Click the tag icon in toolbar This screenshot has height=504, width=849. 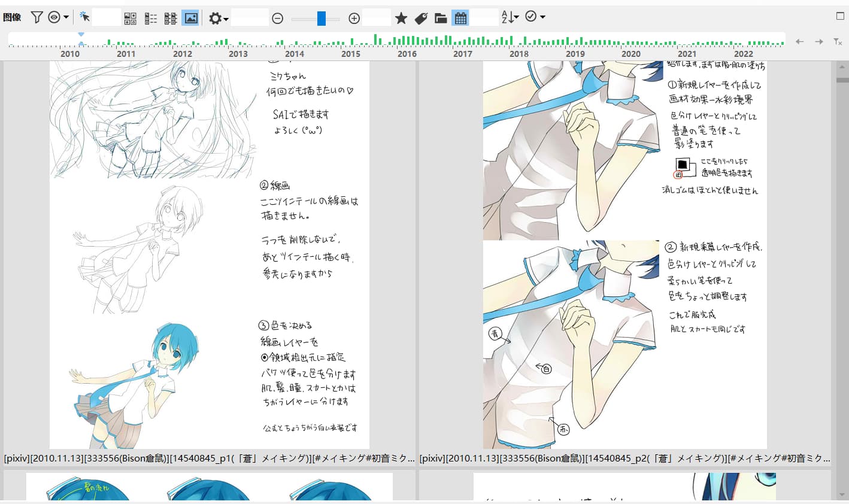coord(421,19)
